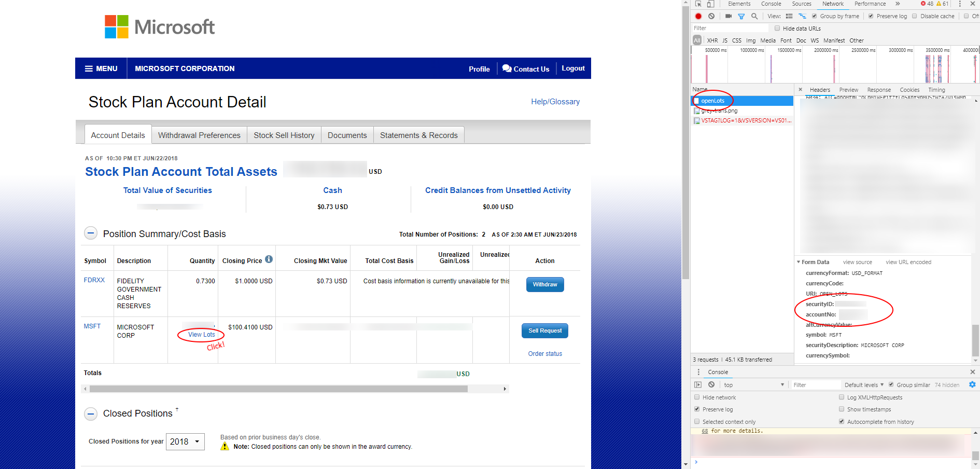The image size is (980, 469).
Task: Open DevTools three-dot customize menu
Action: tap(960, 4)
